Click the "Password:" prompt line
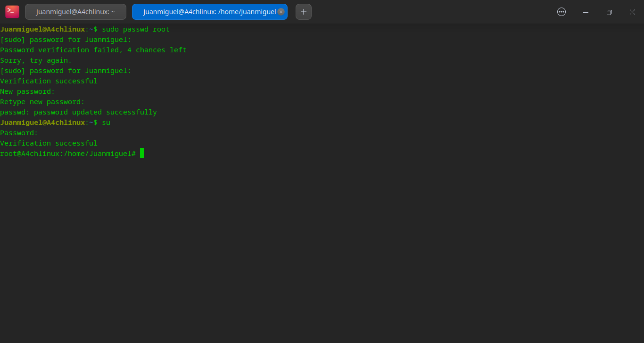Viewport: 644px width, 343px height. coord(19,133)
